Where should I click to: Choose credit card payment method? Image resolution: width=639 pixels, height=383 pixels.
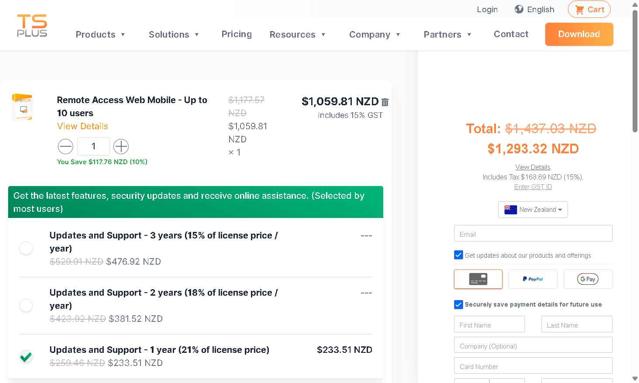[x=478, y=279]
